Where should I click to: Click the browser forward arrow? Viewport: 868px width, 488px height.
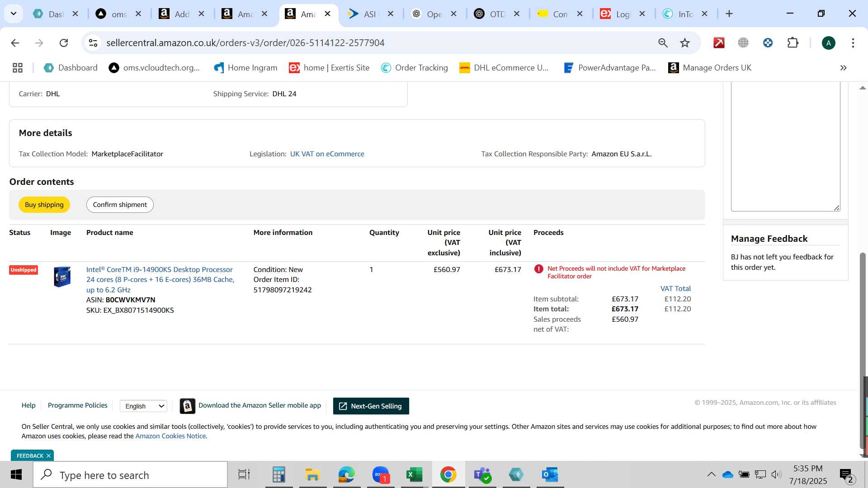tap(39, 43)
